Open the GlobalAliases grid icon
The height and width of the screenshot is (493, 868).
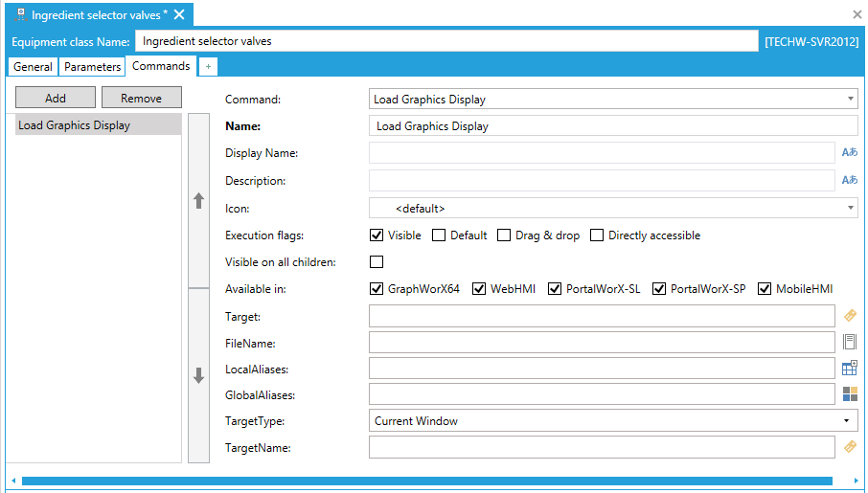pyautogui.click(x=849, y=393)
